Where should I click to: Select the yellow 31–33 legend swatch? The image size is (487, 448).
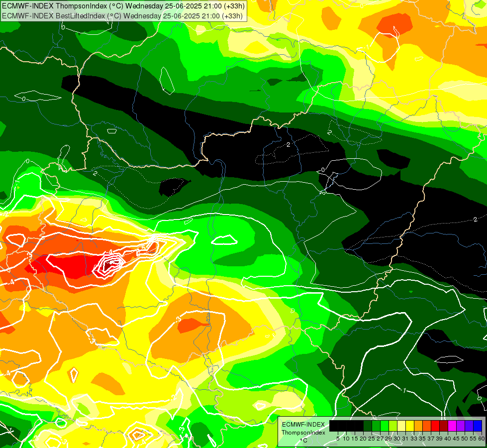pyautogui.click(x=410, y=426)
